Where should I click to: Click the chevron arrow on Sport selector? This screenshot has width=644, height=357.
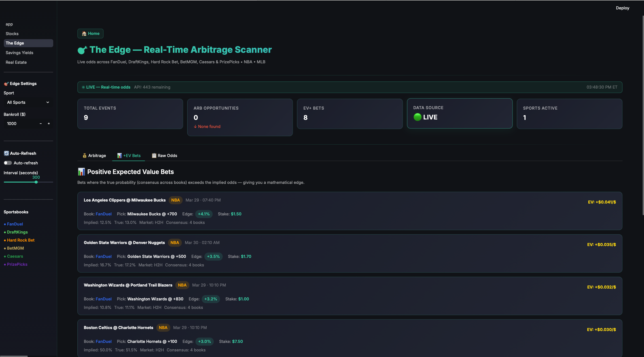click(48, 102)
